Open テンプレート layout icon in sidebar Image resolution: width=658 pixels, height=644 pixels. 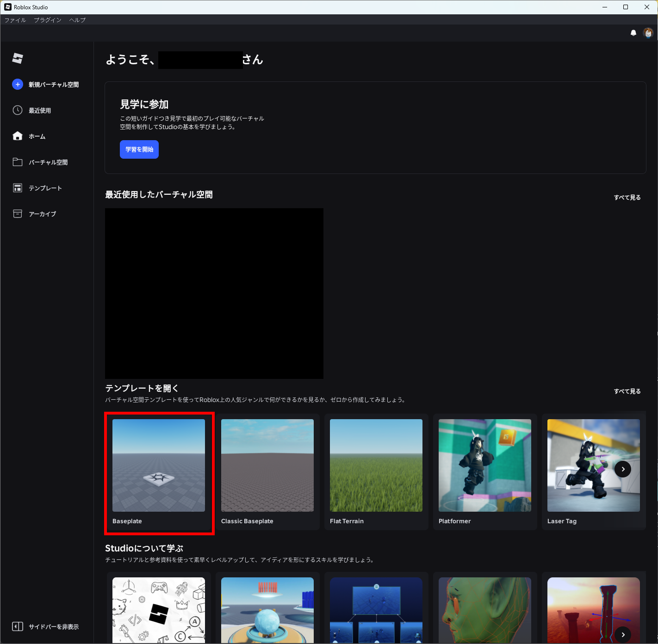tap(17, 188)
